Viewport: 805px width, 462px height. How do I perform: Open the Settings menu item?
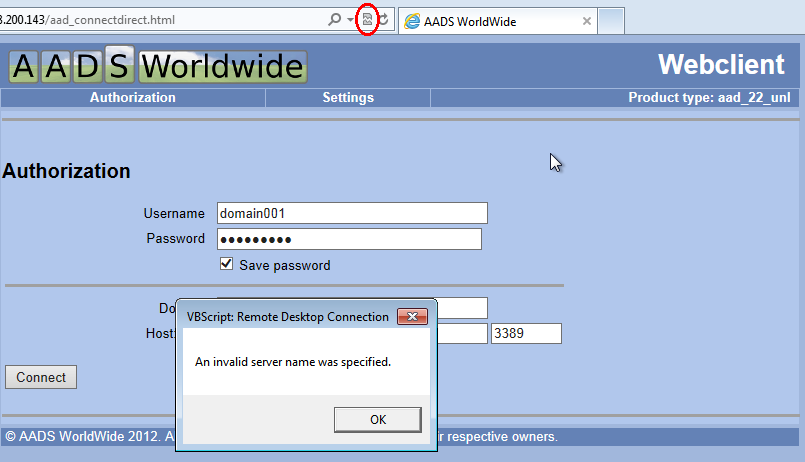coord(348,98)
